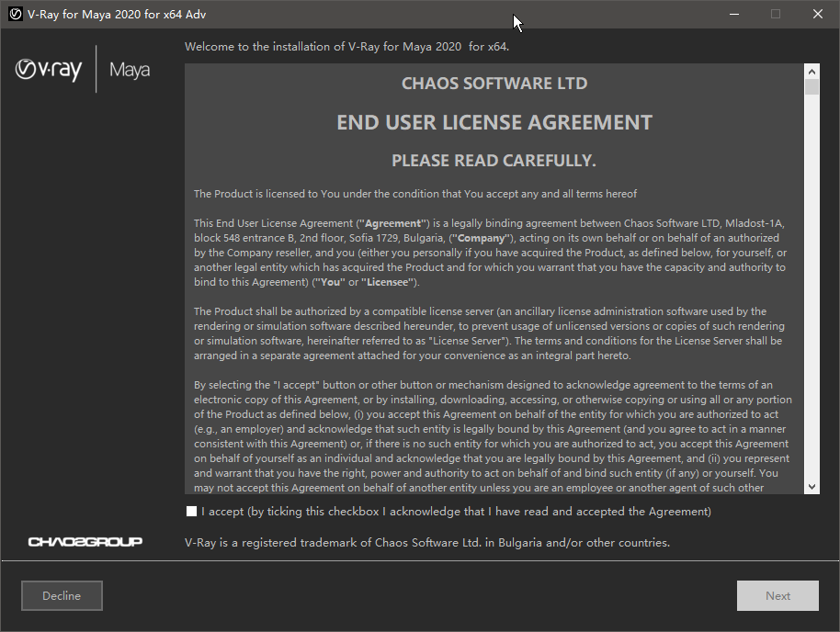The width and height of the screenshot is (840, 632).
Task: Click the 'The Product is licensed to You' line
Action: point(415,194)
